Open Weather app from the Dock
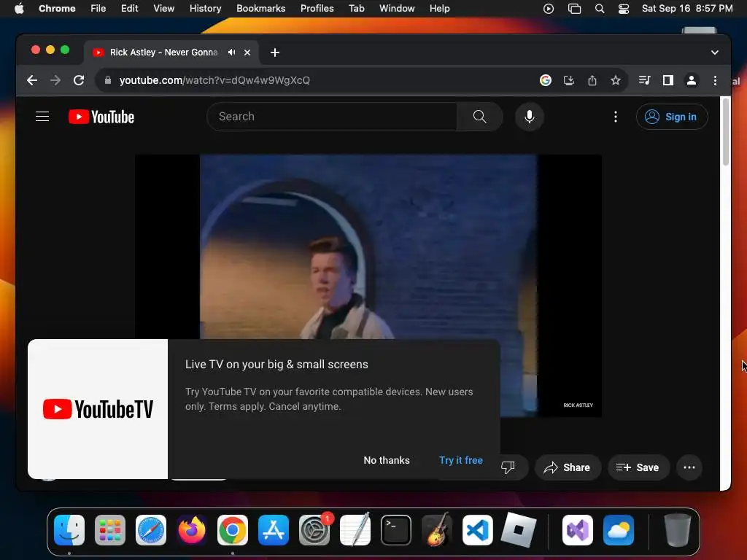Screen dimensions: 747x560 pos(619,529)
